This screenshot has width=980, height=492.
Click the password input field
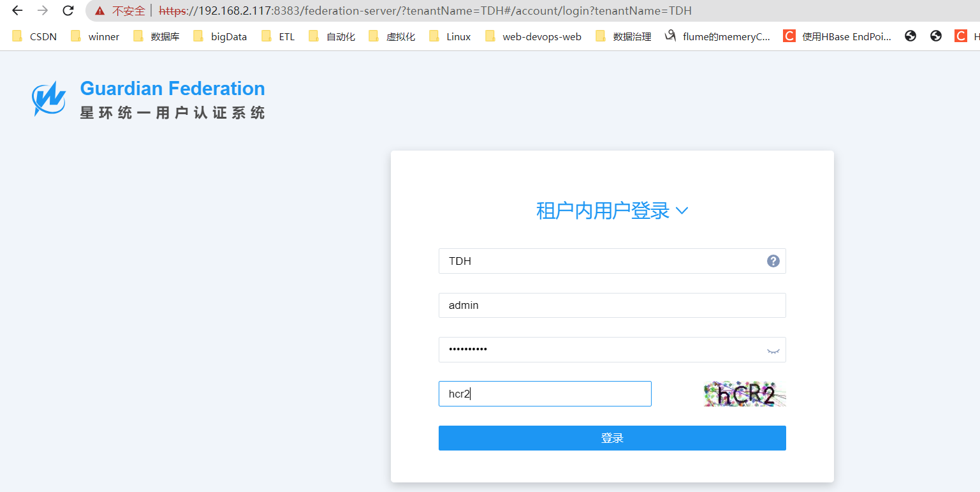[x=612, y=350]
